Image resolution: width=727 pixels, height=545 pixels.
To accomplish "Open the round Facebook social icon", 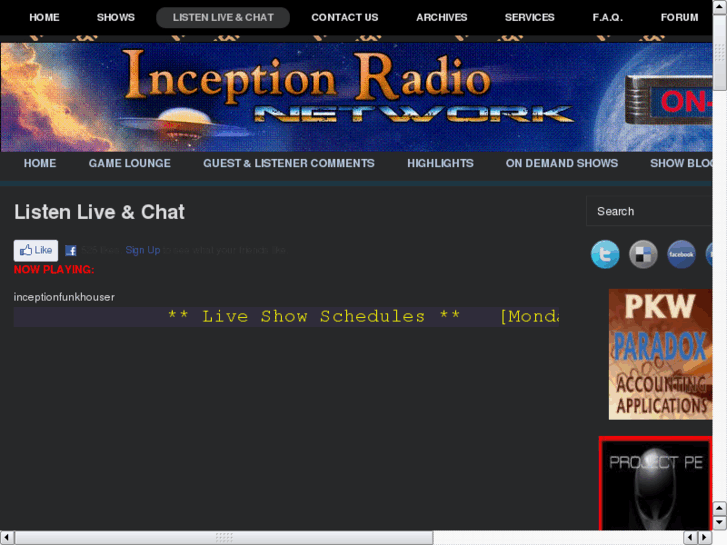I will [x=681, y=254].
